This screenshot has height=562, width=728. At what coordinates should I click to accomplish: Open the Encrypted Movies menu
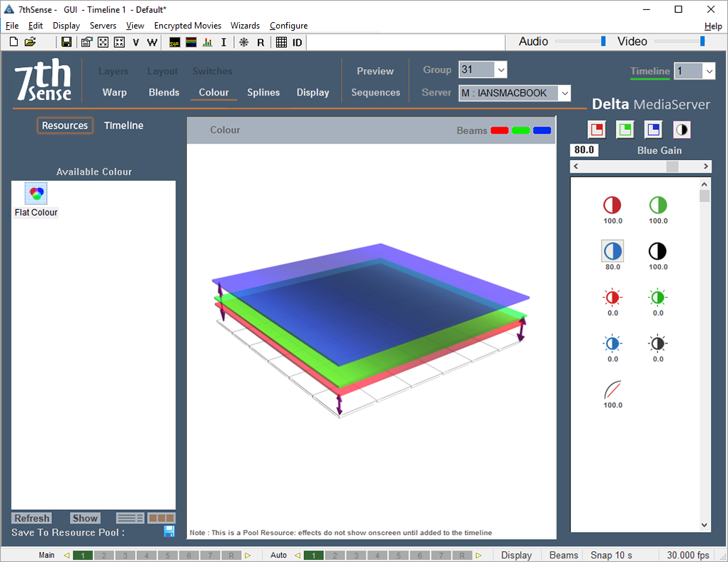click(188, 26)
